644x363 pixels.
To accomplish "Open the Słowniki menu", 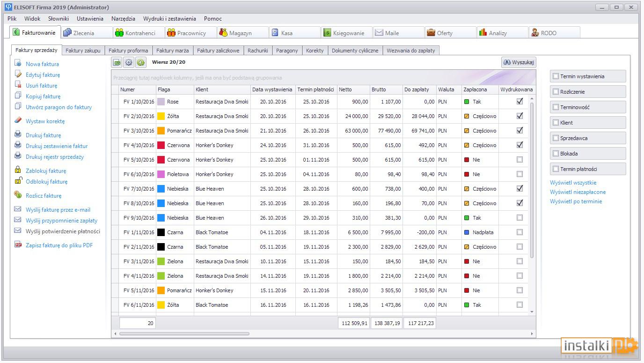I will coord(58,19).
